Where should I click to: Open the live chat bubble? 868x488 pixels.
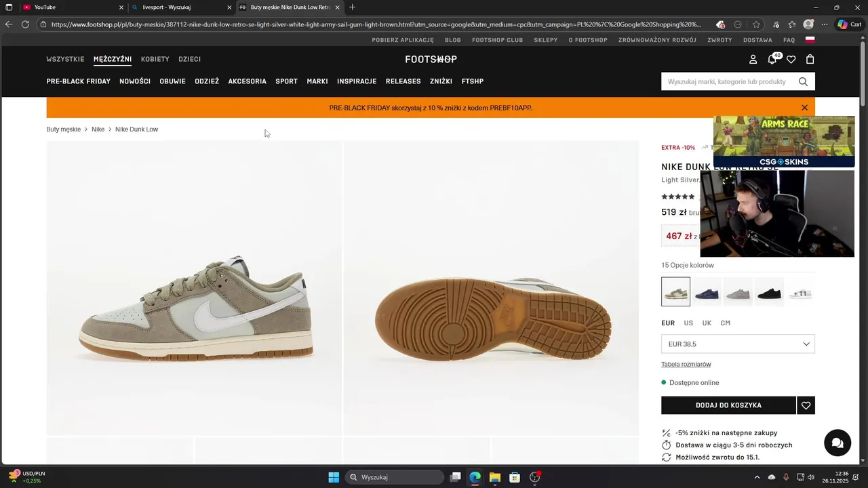pos(837,443)
